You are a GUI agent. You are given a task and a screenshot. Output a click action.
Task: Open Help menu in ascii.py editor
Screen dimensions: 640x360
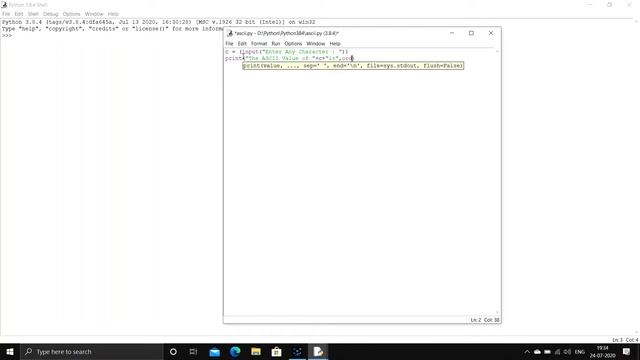[335, 44]
